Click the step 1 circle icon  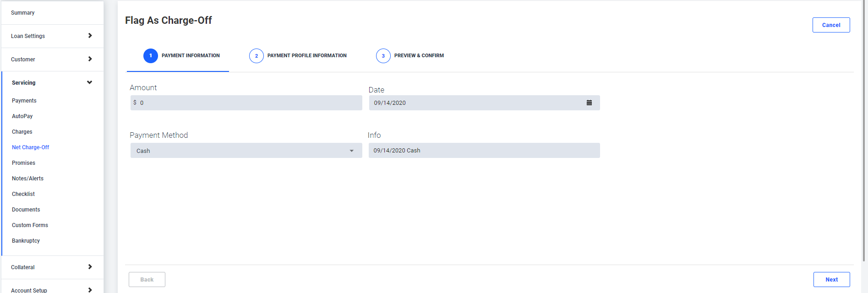[151, 56]
